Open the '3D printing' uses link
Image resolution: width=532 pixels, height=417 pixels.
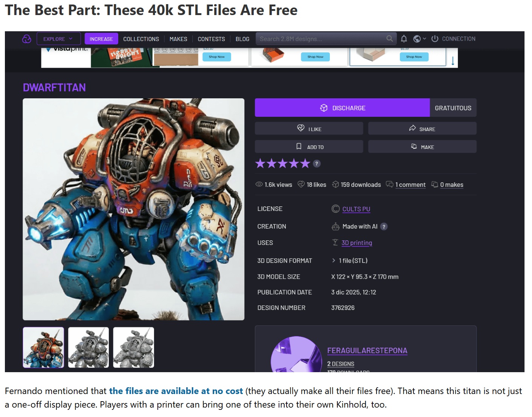point(357,243)
